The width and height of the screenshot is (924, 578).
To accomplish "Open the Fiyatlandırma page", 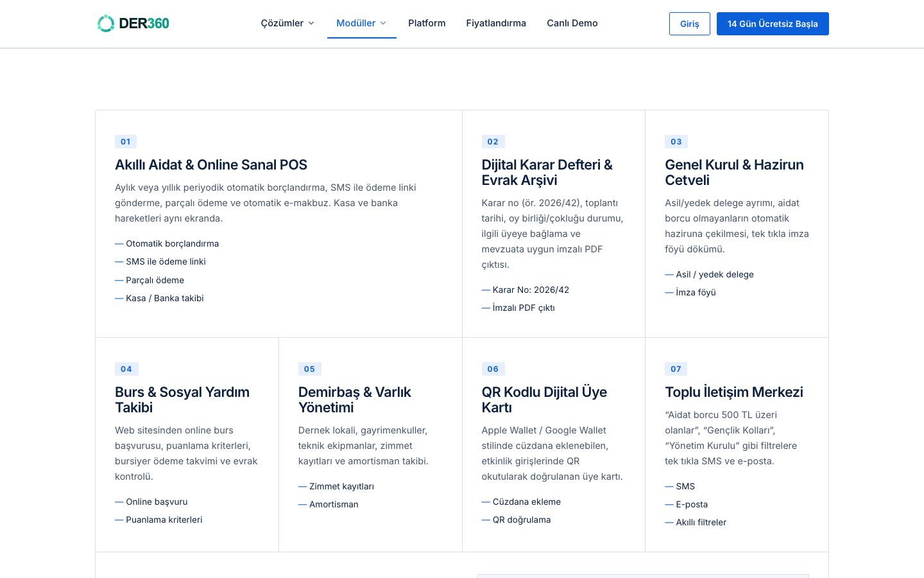I will [x=496, y=23].
